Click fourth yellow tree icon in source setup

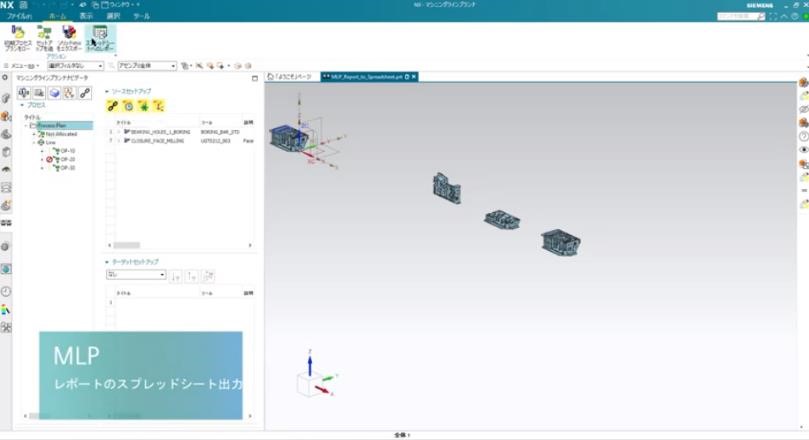pyautogui.click(x=158, y=106)
